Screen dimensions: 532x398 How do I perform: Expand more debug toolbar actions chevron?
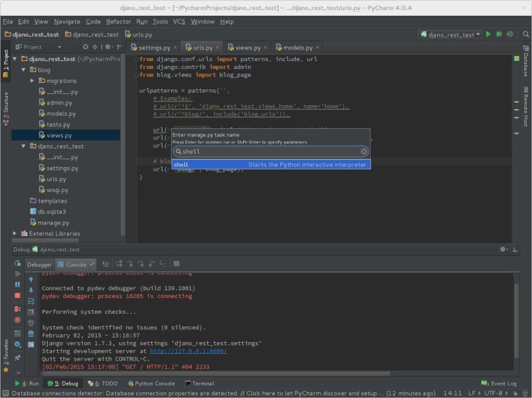click(18, 372)
